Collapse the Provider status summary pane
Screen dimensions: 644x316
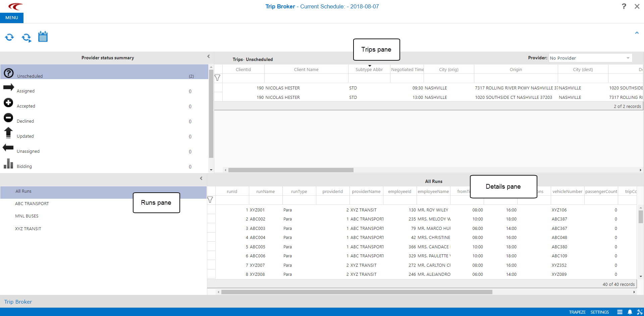209,56
